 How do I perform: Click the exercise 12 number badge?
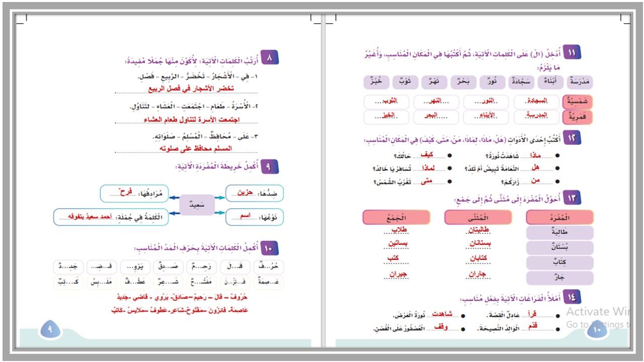click(572, 137)
